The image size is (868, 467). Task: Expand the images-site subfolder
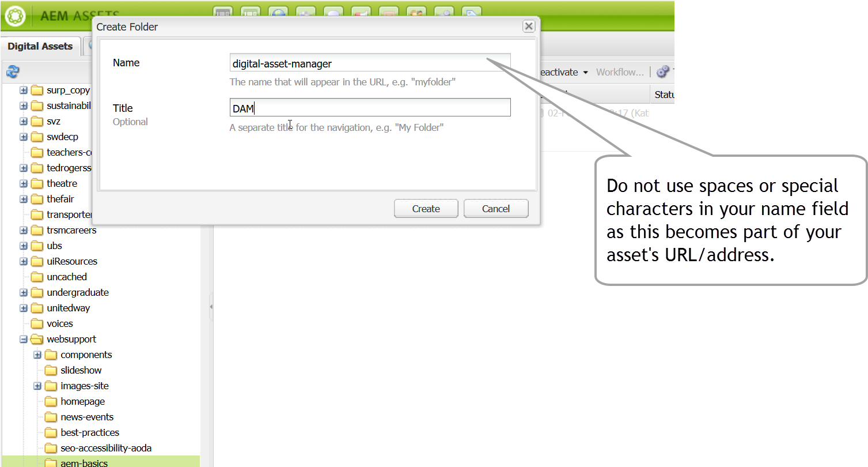point(37,386)
